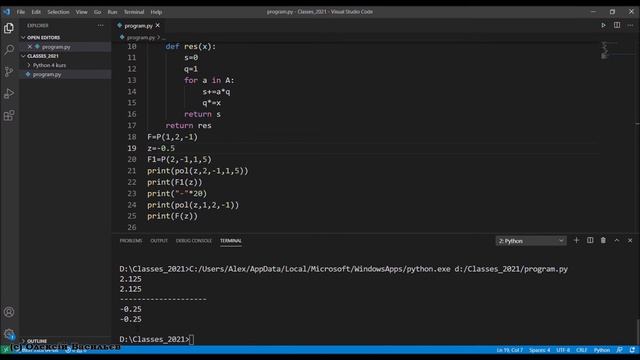Click feedback icon in status bar
Image resolution: width=640 pixels, height=360 pixels.
[x=620, y=350]
